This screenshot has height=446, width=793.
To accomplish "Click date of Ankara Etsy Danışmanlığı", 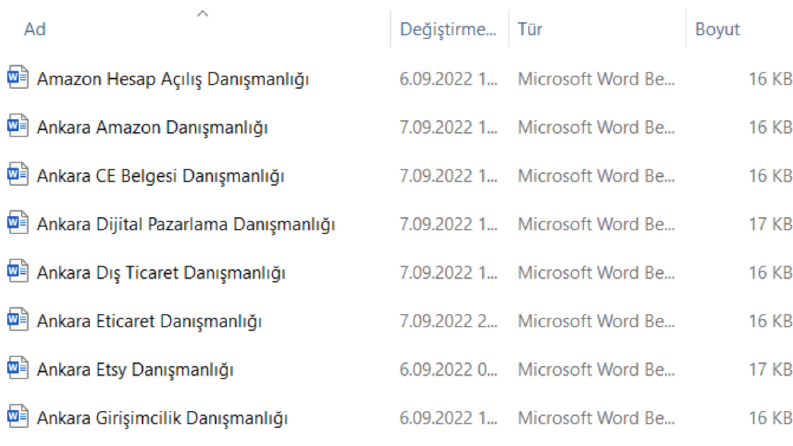I will point(449,370).
